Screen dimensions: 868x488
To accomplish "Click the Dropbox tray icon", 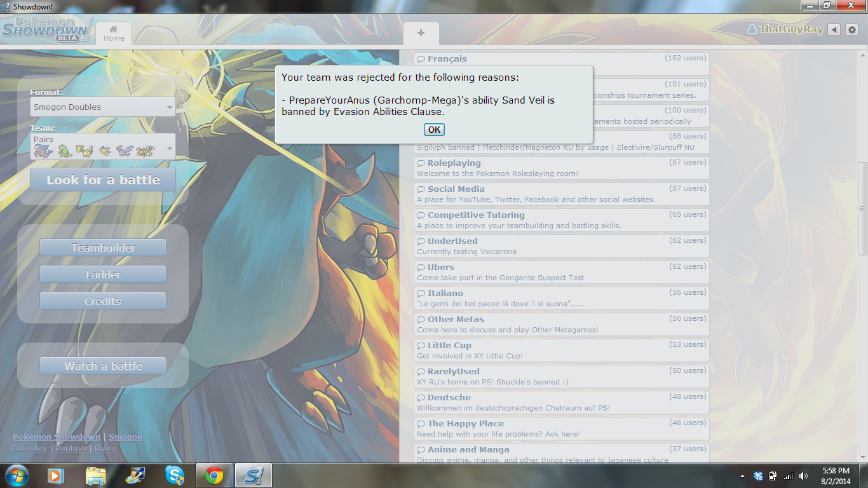I will point(757,476).
